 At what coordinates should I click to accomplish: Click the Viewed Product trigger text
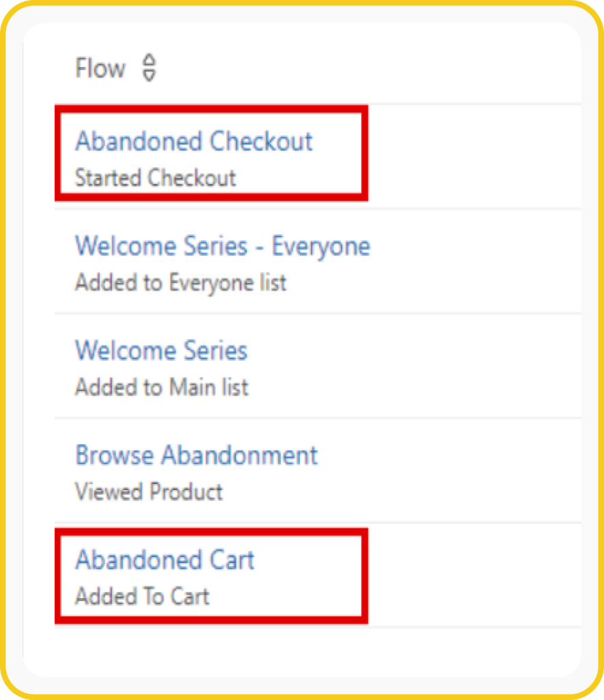pyautogui.click(x=148, y=492)
